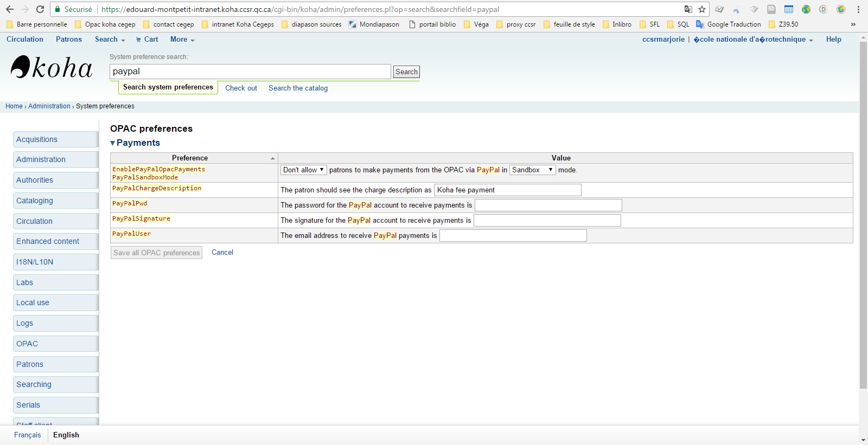Click the PayPal password input field
Image resolution: width=868 pixels, height=445 pixels.
coord(548,205)
